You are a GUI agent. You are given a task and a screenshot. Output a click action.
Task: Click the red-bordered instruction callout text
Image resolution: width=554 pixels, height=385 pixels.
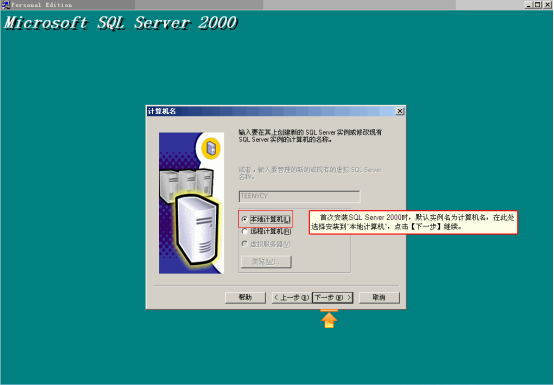coord(413,222)
